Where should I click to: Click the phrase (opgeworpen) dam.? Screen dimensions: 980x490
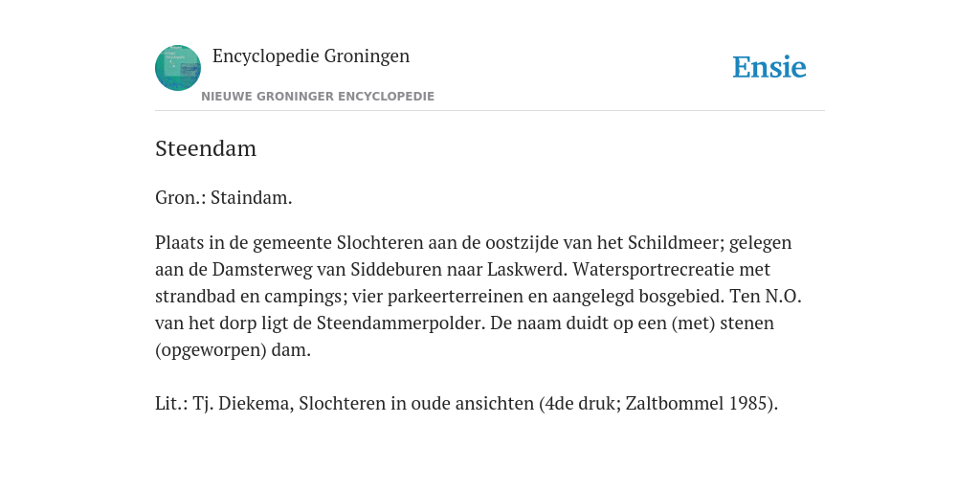(x=233, y=350)
